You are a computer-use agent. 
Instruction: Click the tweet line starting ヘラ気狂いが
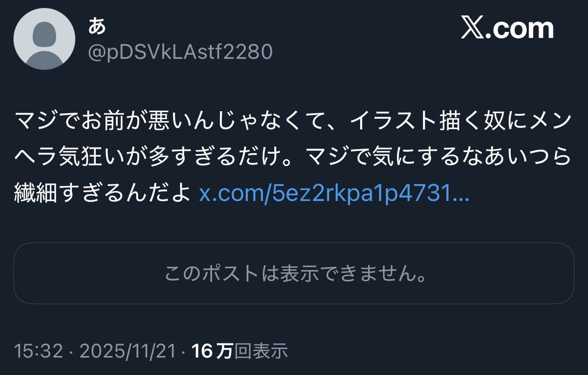tap(293, 157)
